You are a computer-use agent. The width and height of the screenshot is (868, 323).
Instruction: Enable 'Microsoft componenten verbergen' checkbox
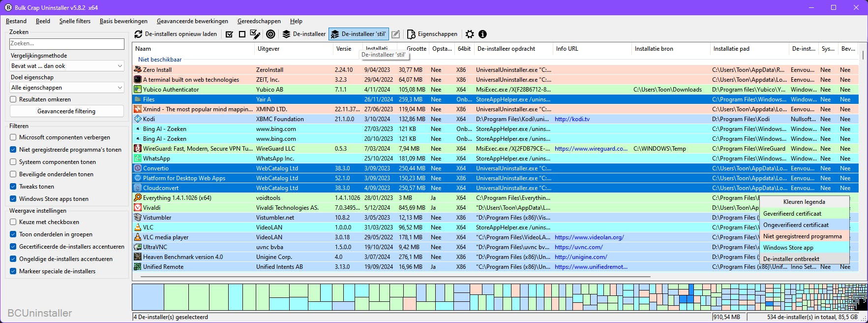click(13, 137)
